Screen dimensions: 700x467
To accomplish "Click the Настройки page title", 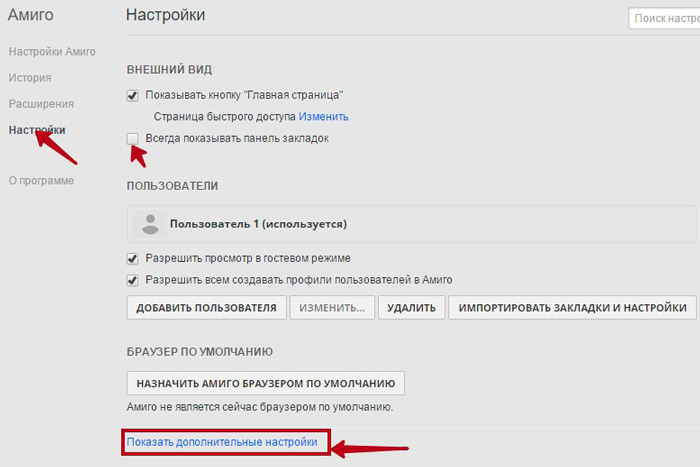I will tap(165, 15).
